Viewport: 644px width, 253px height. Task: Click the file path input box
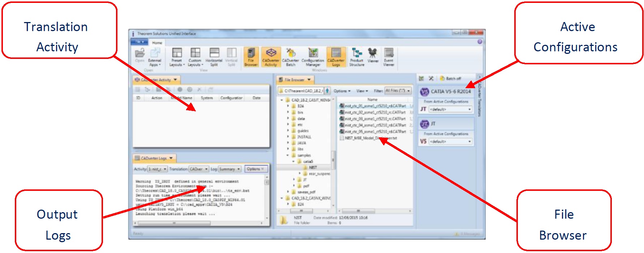click(301, 91)
